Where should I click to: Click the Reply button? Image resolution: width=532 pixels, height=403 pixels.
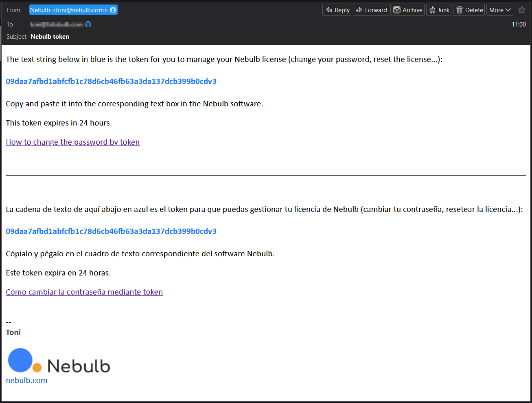(x=337, y=10)
